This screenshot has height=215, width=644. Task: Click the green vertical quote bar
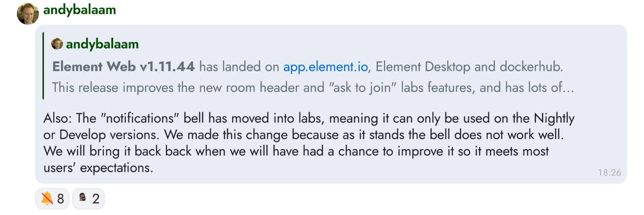(x=43, y=66)
